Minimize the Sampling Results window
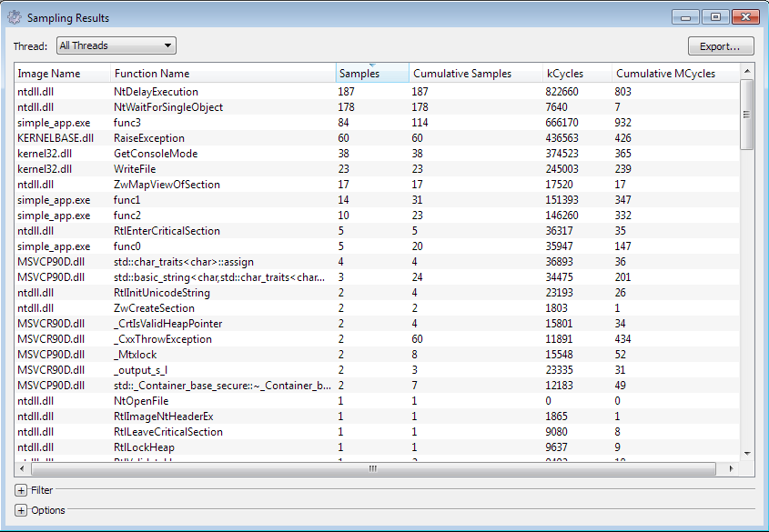The height and width of the screenshot is (532, 769). [685, 17]
